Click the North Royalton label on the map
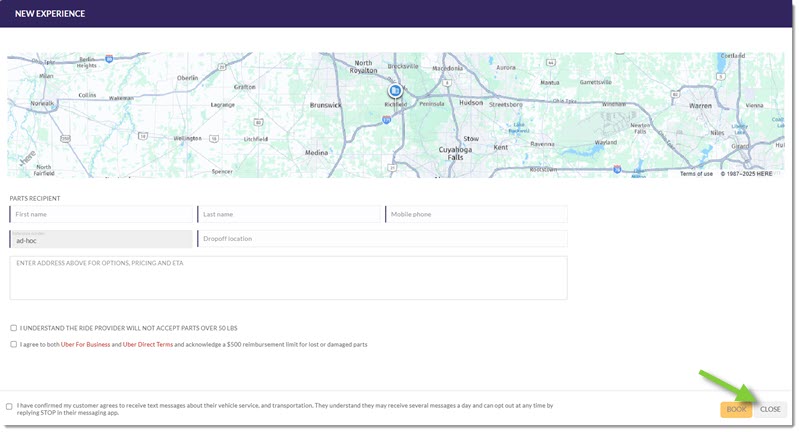This screenshot has width=799, height=432. [x=363, y=67]
